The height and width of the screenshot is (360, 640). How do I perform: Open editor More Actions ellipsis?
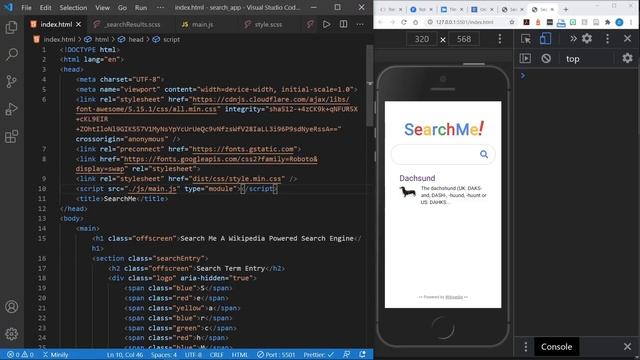pyautogui.click(x=360, y=24)
